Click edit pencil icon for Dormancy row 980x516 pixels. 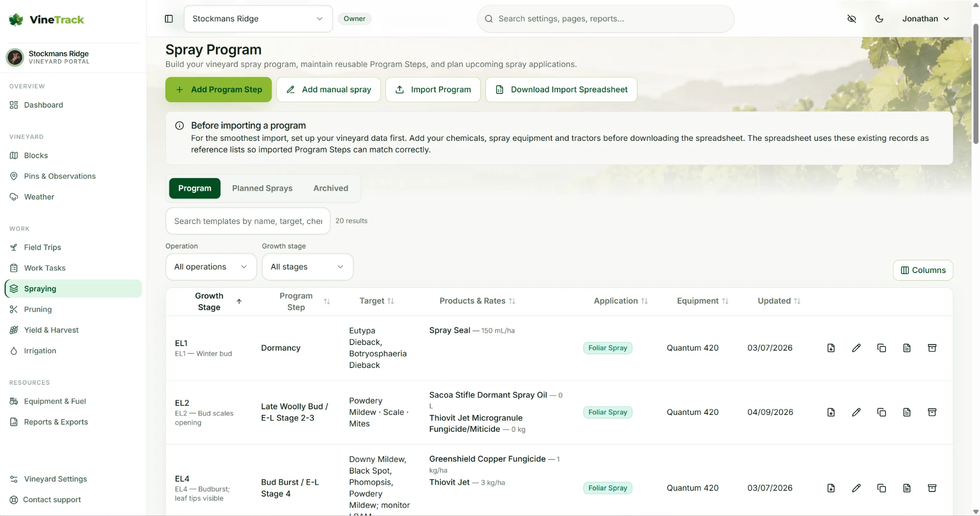pos(856,348)
